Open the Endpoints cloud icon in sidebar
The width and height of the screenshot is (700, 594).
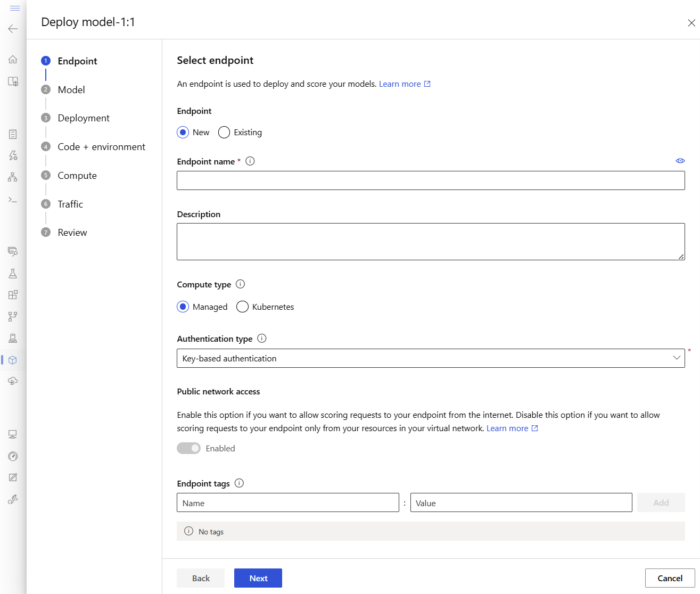[13, 381]
